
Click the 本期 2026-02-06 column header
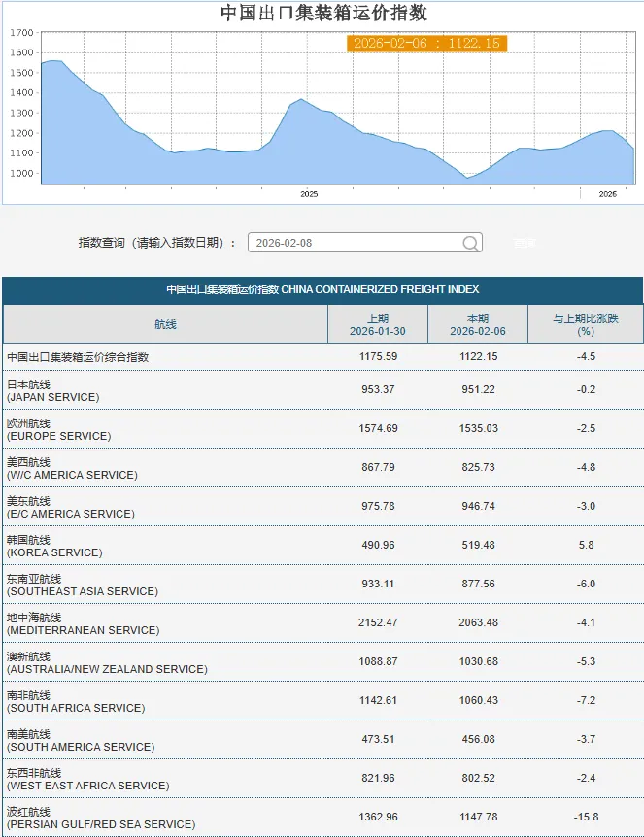click(477, 324)
